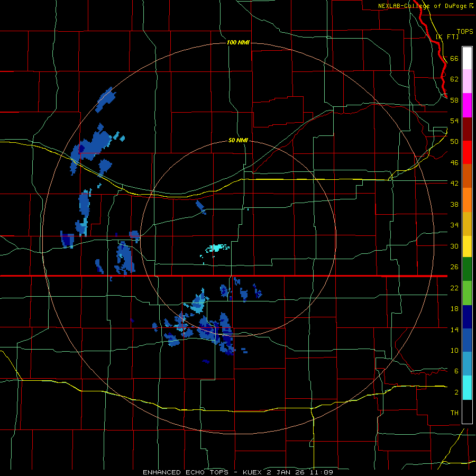Click the '58' scale value label
Viewport: 476px width, 476px height.
[x=454, y=100]
